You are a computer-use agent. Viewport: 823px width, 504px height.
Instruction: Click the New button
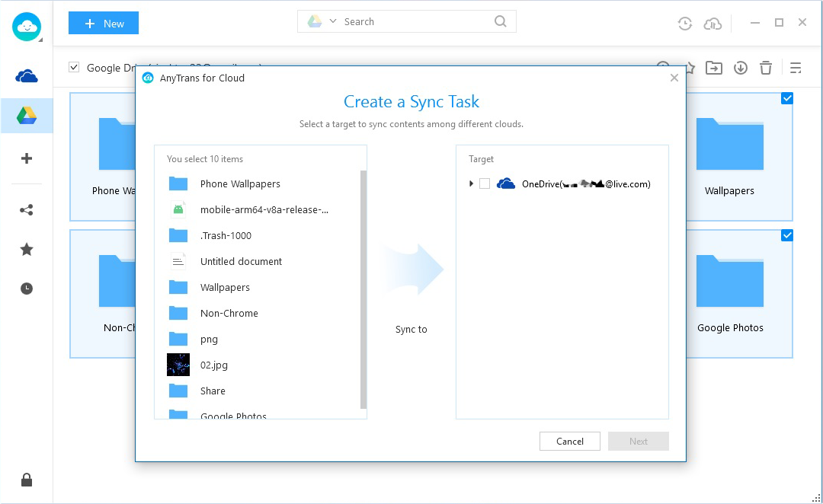[x=104, y=23]
